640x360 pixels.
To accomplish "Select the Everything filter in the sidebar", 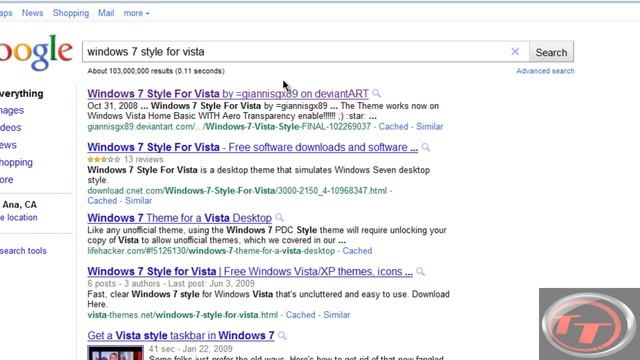I will click(x=22, y=94).
